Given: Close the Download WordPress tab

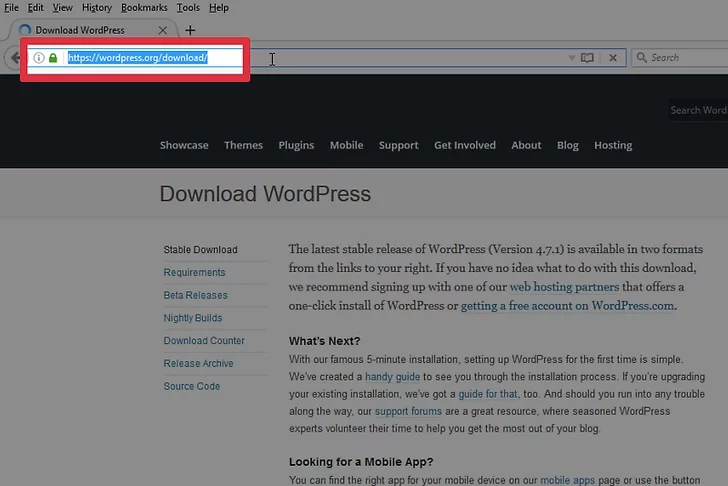Looking at the screenshot, I should click(163, 30).
